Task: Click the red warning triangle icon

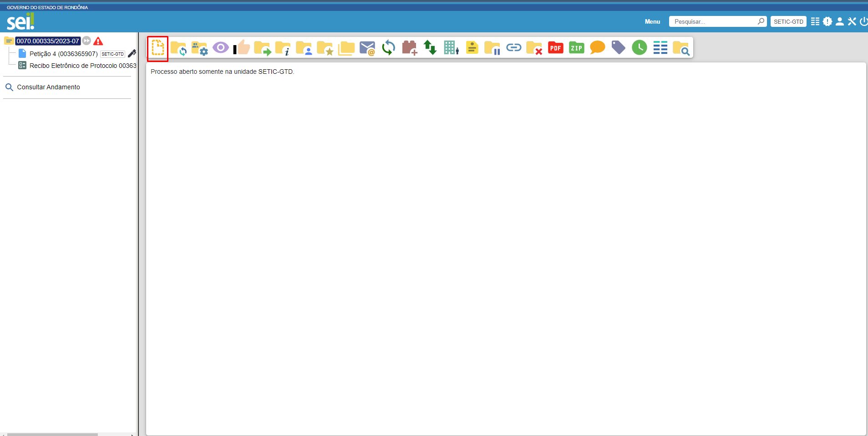Action: (98, 41)
